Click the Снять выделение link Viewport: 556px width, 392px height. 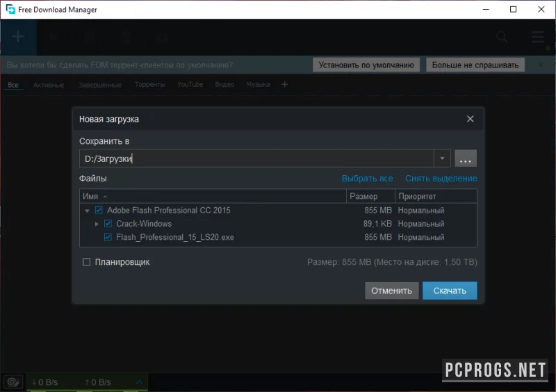(x=441, y=179)
